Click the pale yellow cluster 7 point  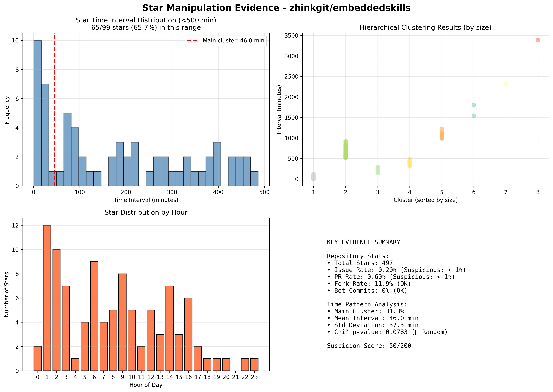coord(506,84)
